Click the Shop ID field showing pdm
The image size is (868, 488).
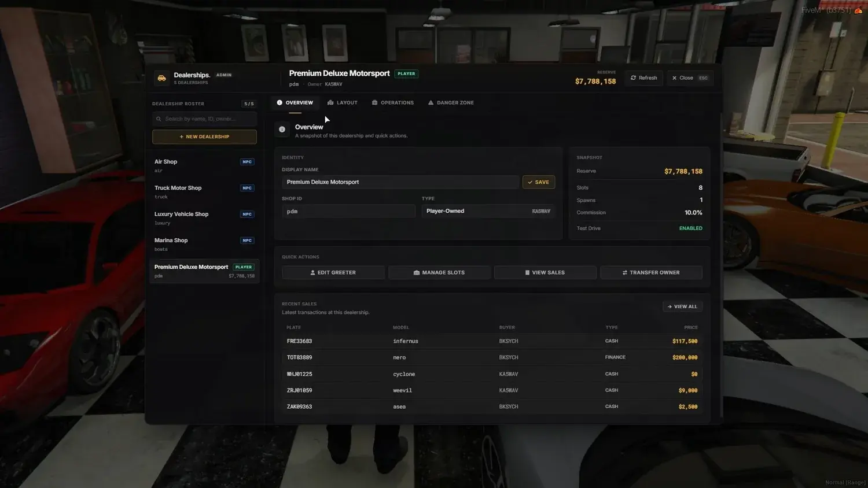click(x=348, y=211)
